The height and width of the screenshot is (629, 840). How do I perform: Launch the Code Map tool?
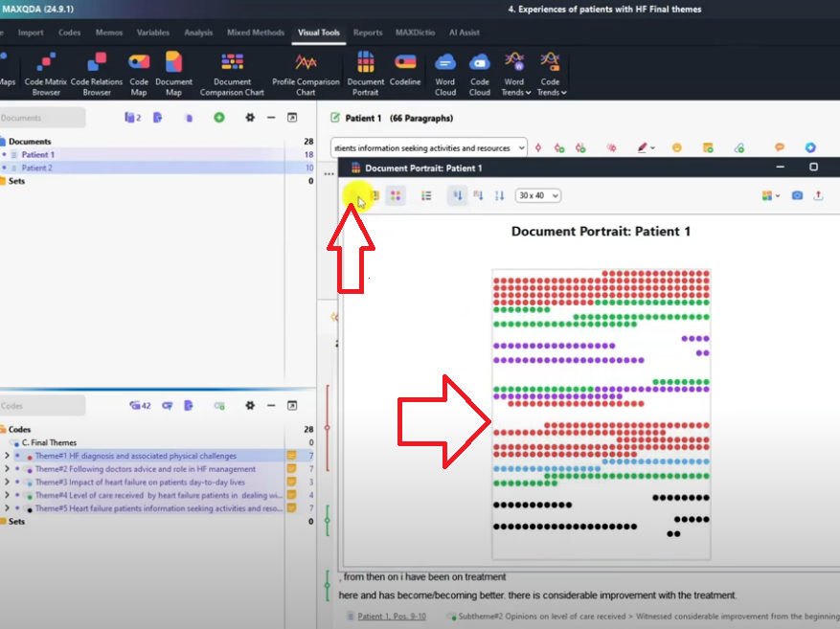coord(139,74)
